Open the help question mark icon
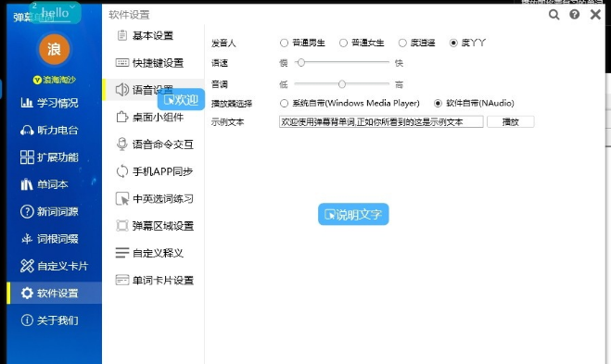The height and width of the screenshot is (364, 611). (574, 15)
